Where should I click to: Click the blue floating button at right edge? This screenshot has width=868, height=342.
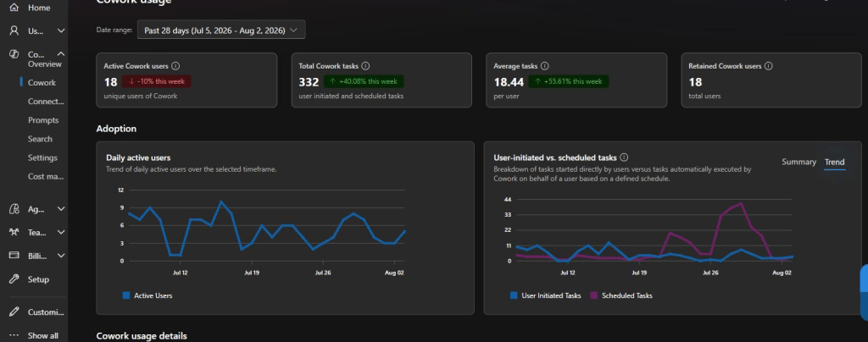click(x=864, y=293)
